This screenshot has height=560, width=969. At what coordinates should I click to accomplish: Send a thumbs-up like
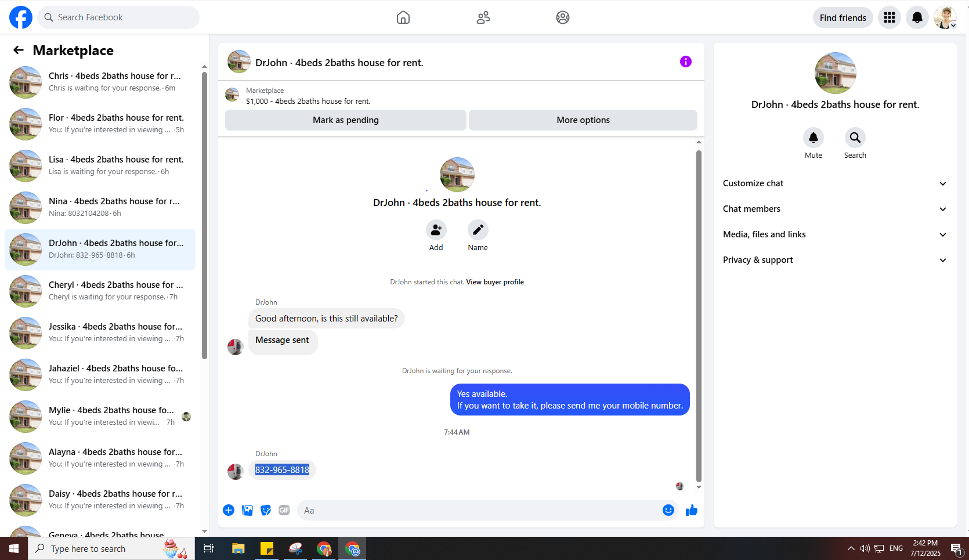[692, 510]
